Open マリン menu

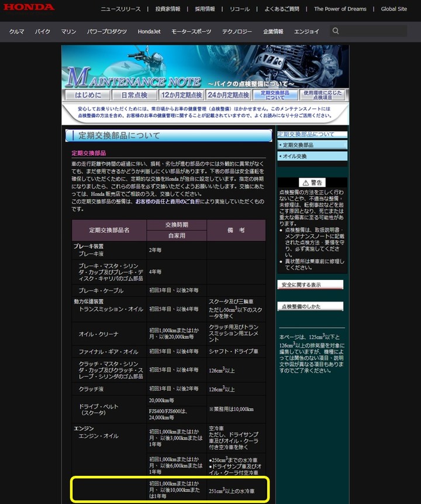point(68,32)
